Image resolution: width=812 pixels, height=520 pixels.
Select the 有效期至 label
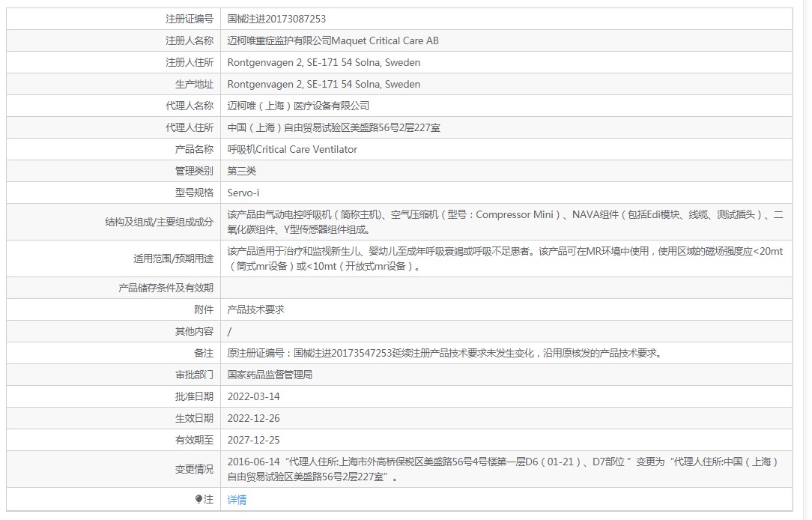pos(194,441)
